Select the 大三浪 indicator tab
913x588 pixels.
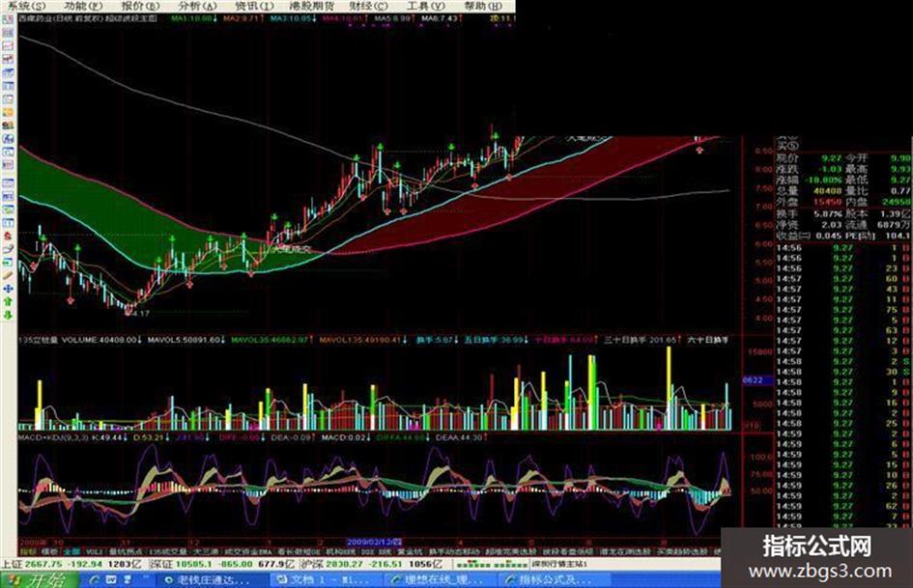click(206, 551)
